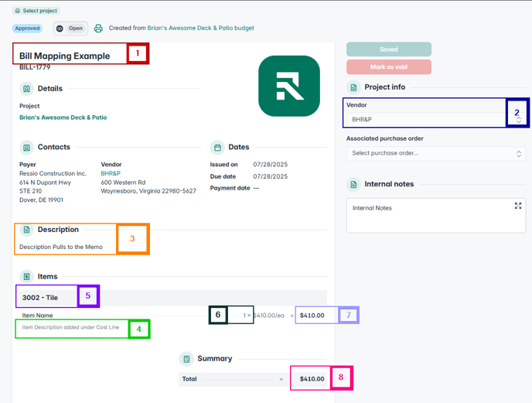The width and height of the screenshot is (532, 403).
Task: Click the eye icon in Open button
Action: (60, 29)
